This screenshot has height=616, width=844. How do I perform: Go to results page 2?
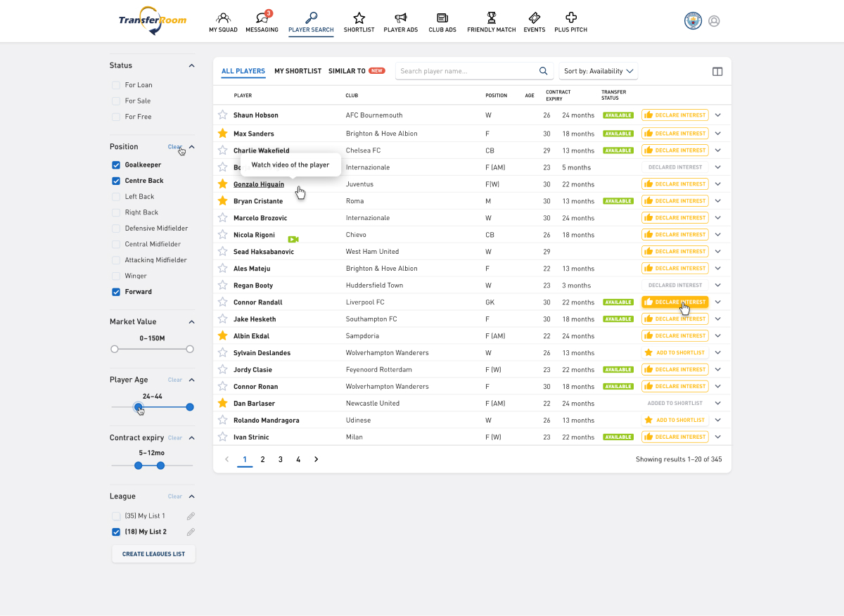(x=262, y=459)
